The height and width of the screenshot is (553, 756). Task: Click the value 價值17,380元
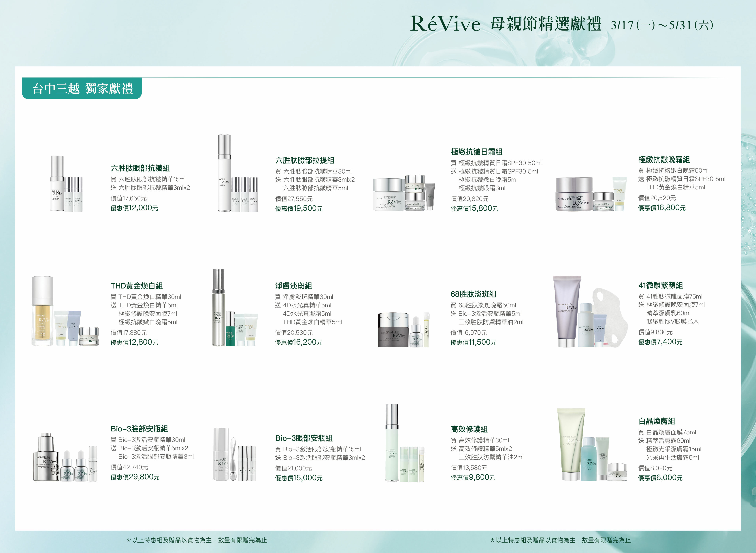coord(129,333)
